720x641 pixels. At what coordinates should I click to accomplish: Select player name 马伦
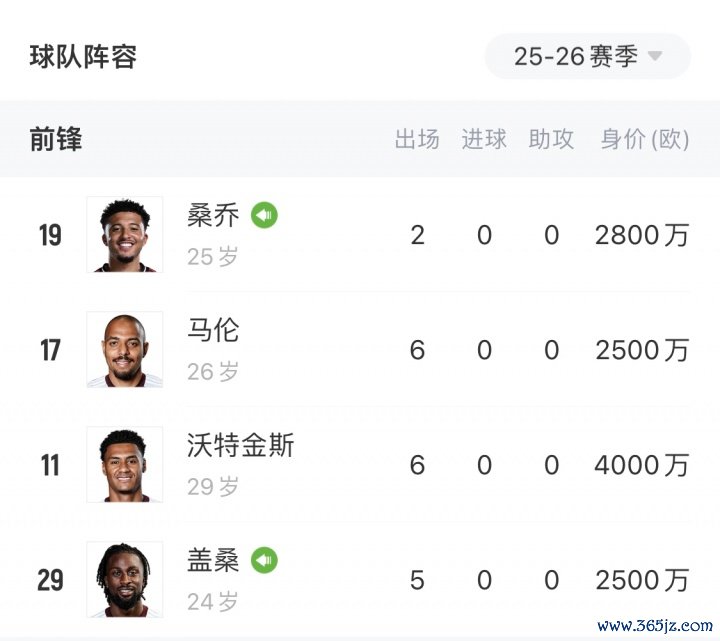tap(213, 330)
